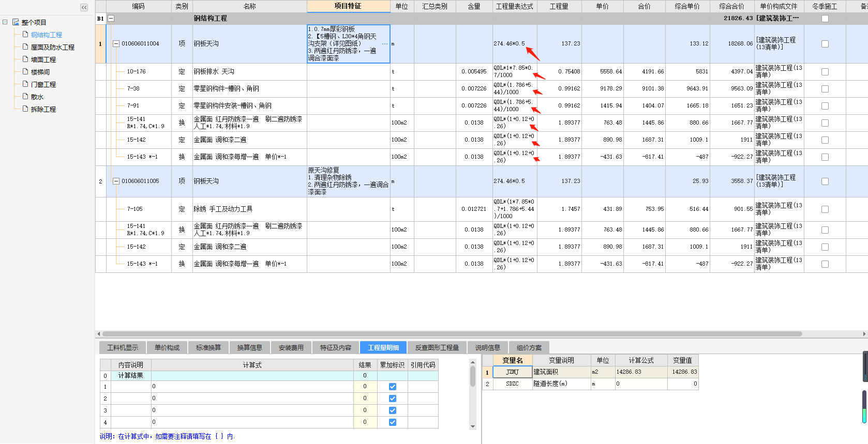Click the horizontal scrollbar right arrow
The height and width of the screenshot is (444, 868).
click(864, 334)
